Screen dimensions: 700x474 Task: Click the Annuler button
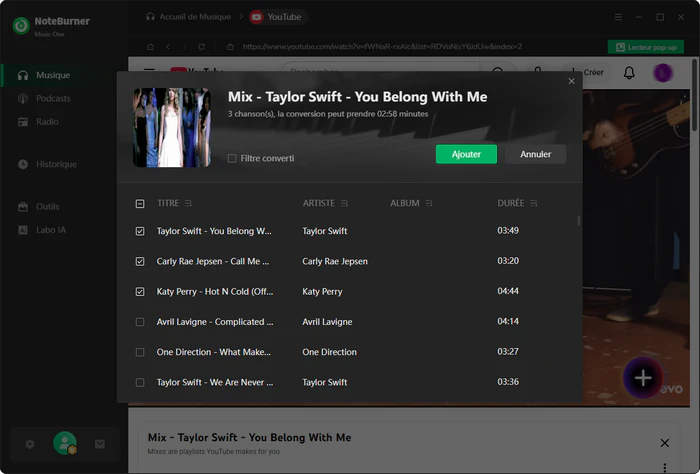coord(535,154)
